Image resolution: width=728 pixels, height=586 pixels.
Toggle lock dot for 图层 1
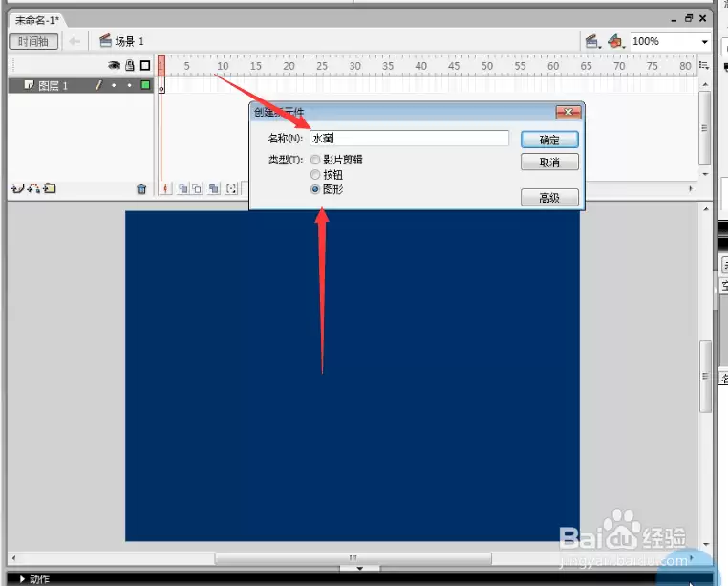coord(130,85)
